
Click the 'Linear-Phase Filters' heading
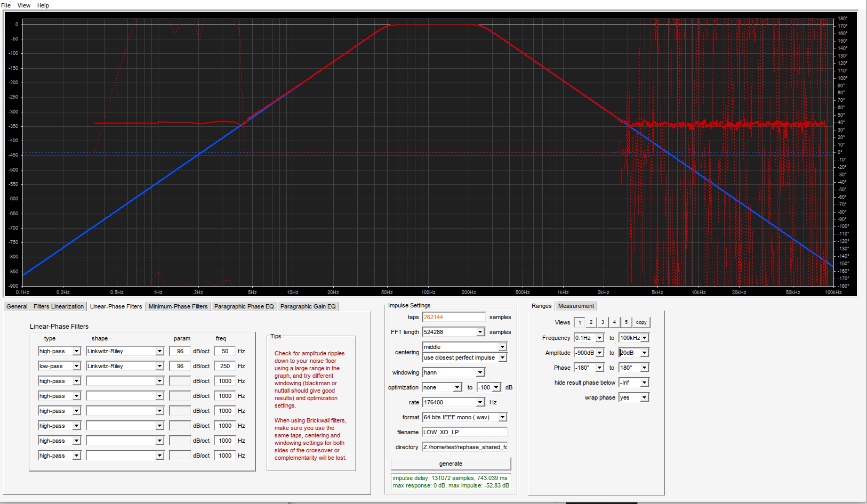(59, 327)
